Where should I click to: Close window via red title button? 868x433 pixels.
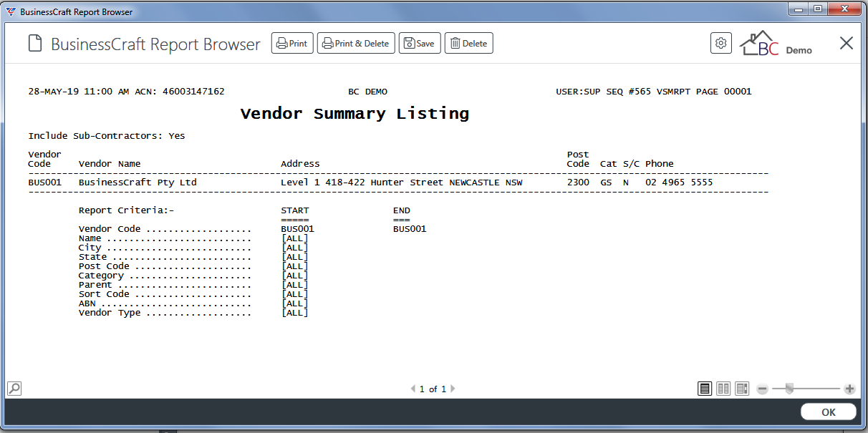(x=844, y=9)
